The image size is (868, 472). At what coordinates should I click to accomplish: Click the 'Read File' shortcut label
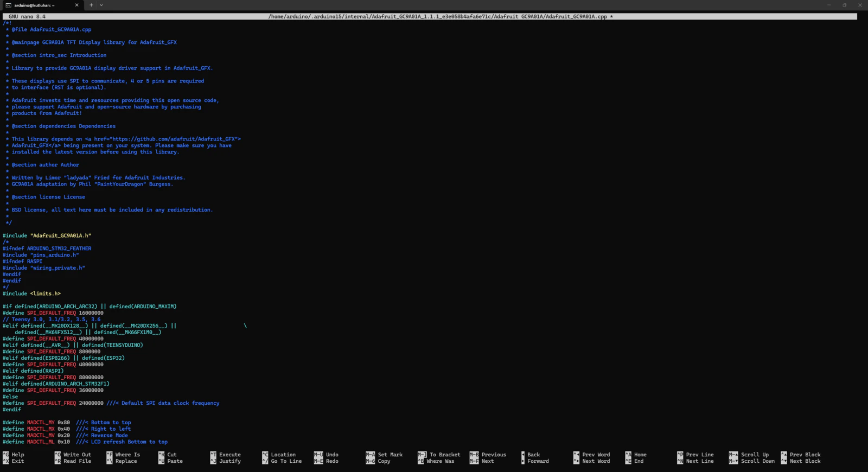(77, 461)
